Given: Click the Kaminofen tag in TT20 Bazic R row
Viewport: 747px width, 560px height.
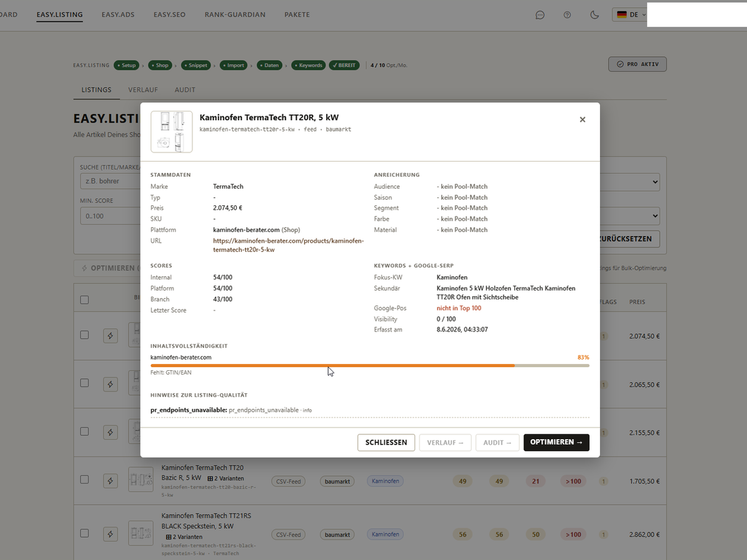Looking at the screenshot, I should tap(385, 481).
